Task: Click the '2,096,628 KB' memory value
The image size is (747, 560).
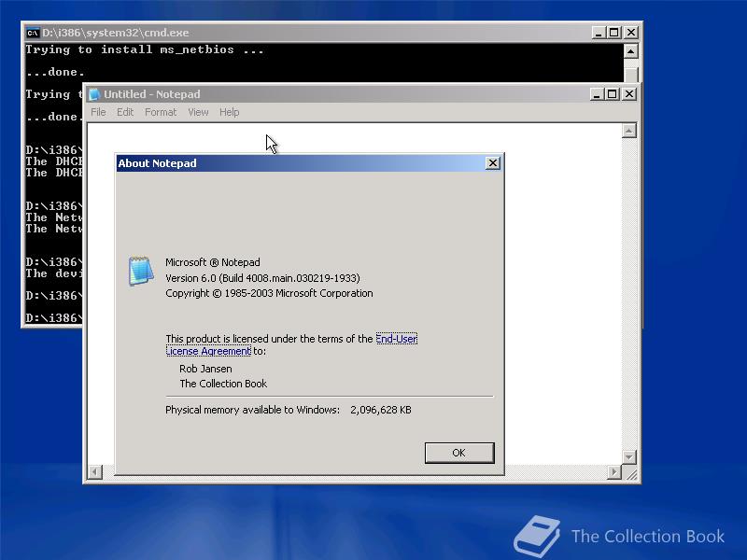Action: tap(381, 410)
